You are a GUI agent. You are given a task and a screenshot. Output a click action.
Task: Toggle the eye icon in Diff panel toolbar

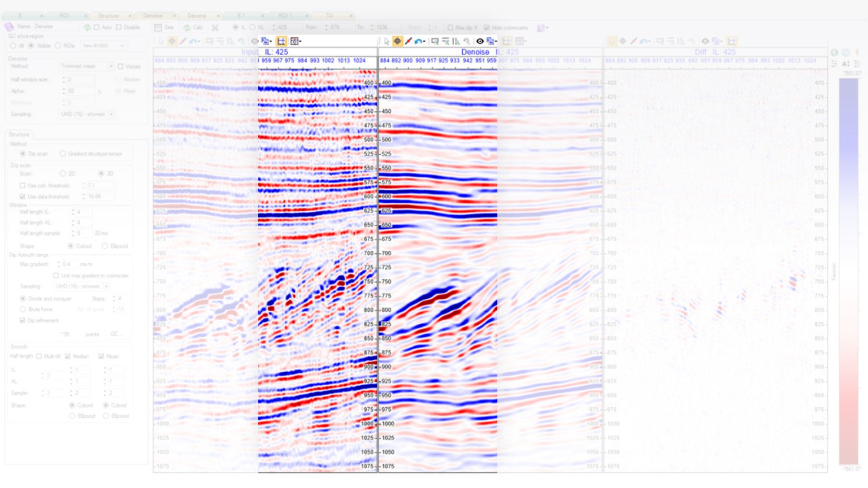click(705, 41)
